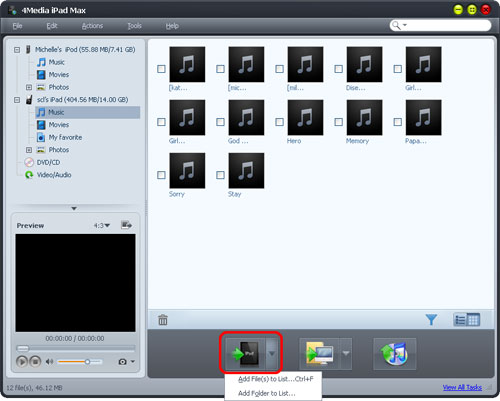Select the Stay song thumbnail
Viewport: 500px width, 401px height.
pos(246,171)
